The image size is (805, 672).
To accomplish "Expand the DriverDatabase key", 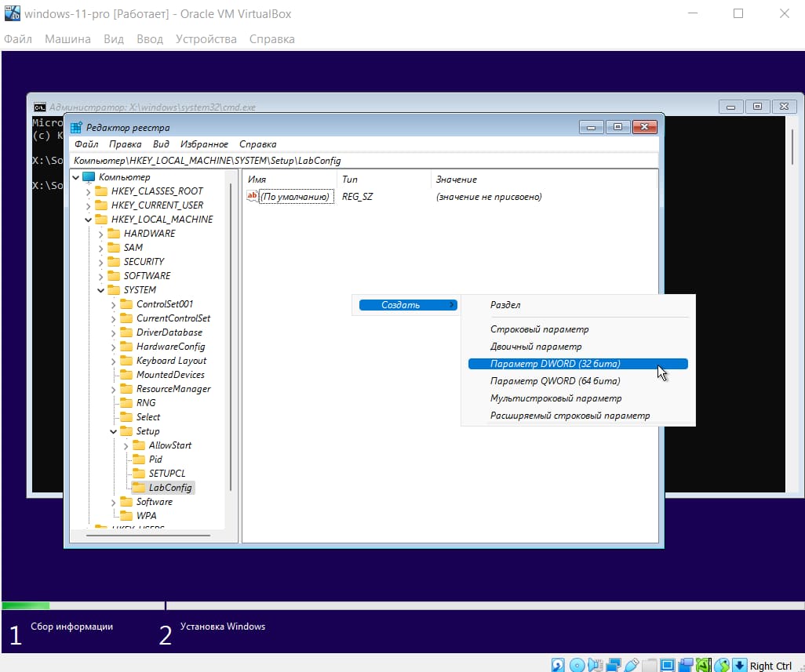I will click(114, 333).
